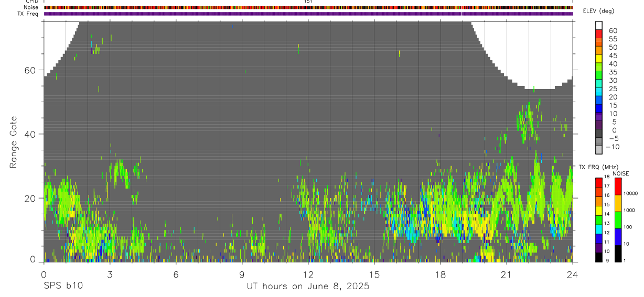Click the TX FRQ label 14
Viewport: 644px width, 297px height.
point(606,214)
